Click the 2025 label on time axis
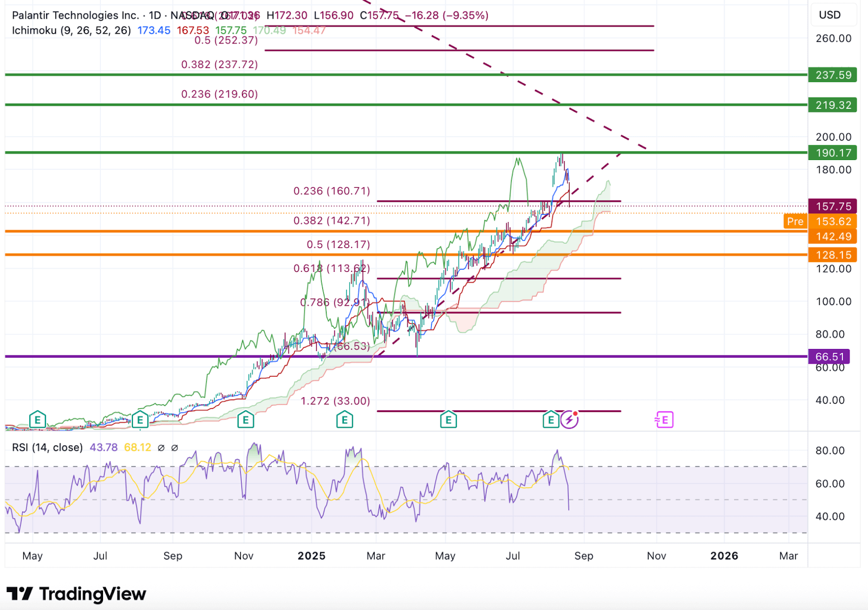Screen dimensions: 868x610 311,556
